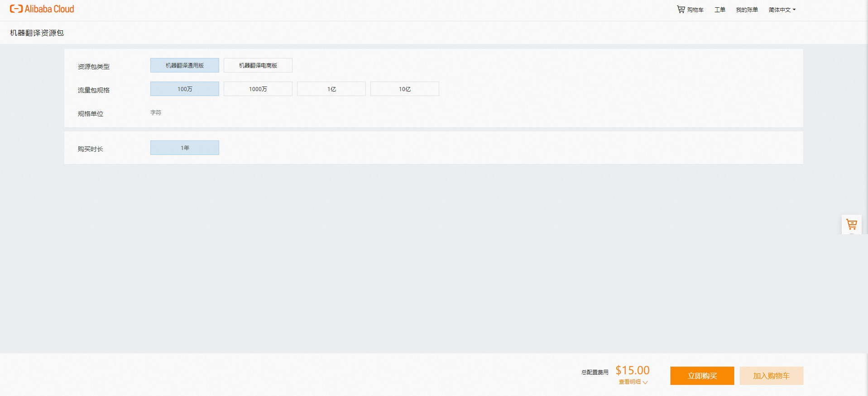Image resolution: width=868 pixels, height=396 pixels.
Task: Choose the 1亿 traffic package
Action: (x=331, y=89)
